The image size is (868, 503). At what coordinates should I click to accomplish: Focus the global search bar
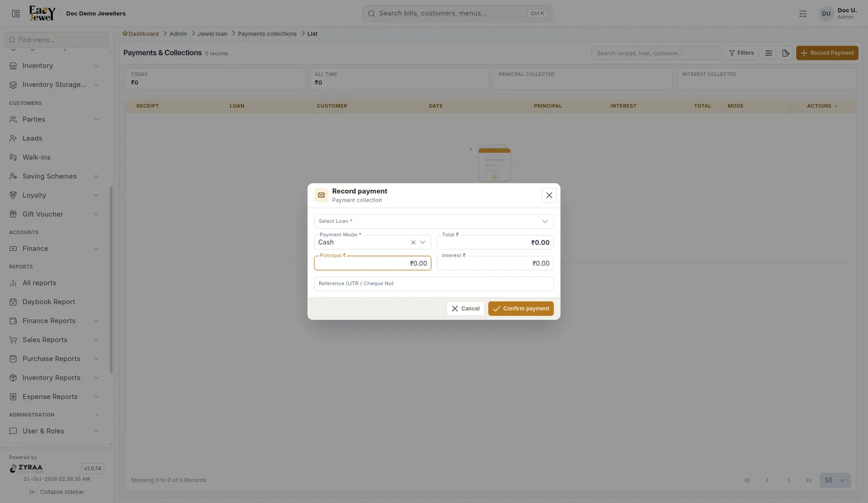pyautogui.click(x=457, y=14)
